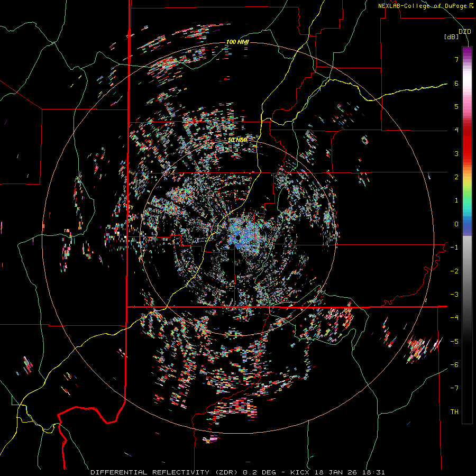Click the NEXLAB-College of DuPage label
The height and width of the screenshot is (476, 476).
click(423, 6)
